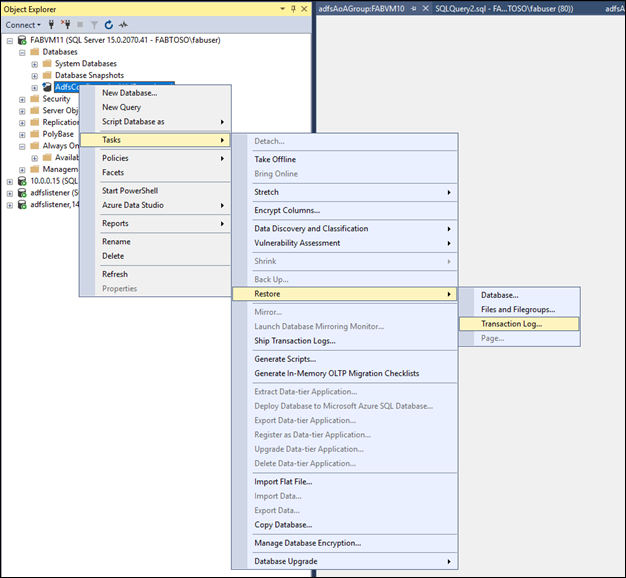Expand the Security node
This screenshot has width=626, height=578.
tap(22, 99)
